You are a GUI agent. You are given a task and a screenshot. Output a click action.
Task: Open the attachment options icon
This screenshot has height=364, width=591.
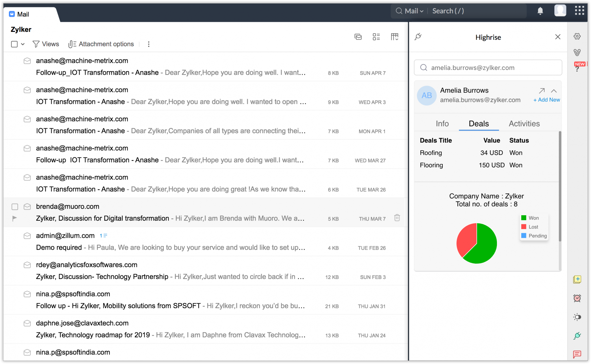coord(72,44)
